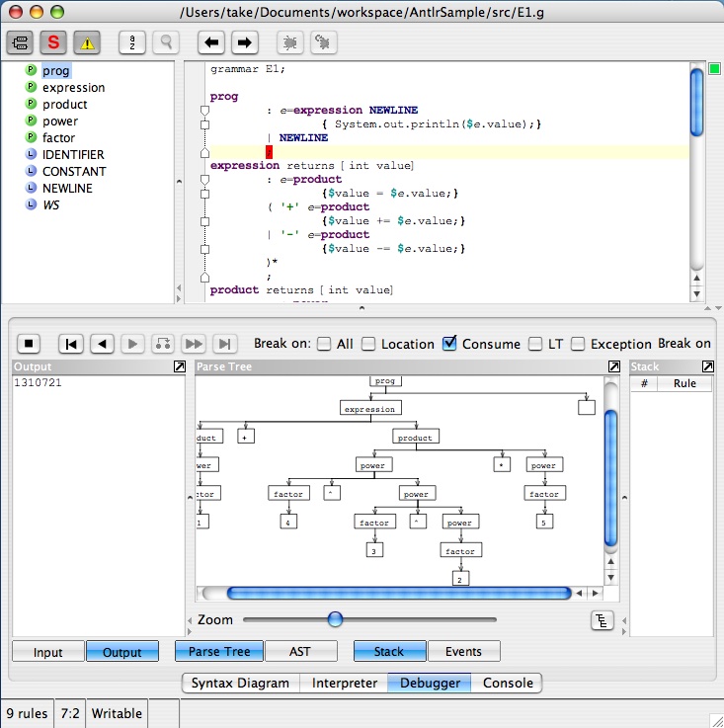Go back with the left arrow icon
The height and width of the screenshot is (728, 724).
pos(210,42)
